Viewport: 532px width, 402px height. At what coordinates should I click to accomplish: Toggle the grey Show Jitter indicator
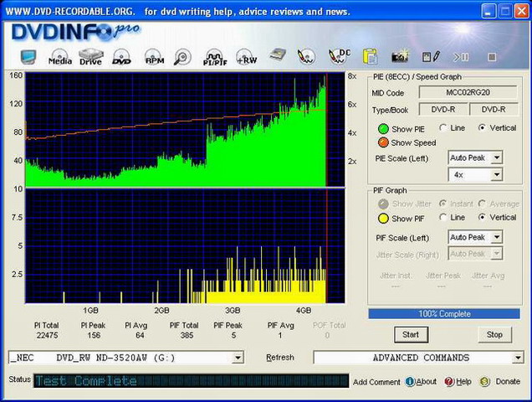pyautogui.click(x=383, y=204)
